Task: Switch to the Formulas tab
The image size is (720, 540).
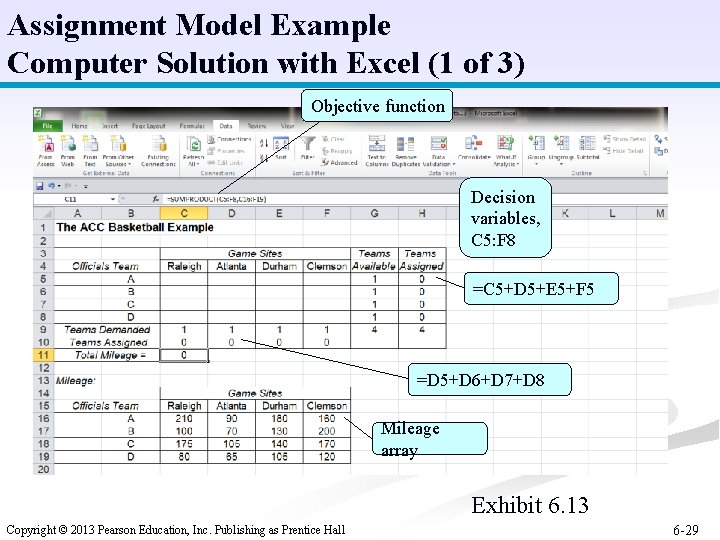Action: [192, 125]
